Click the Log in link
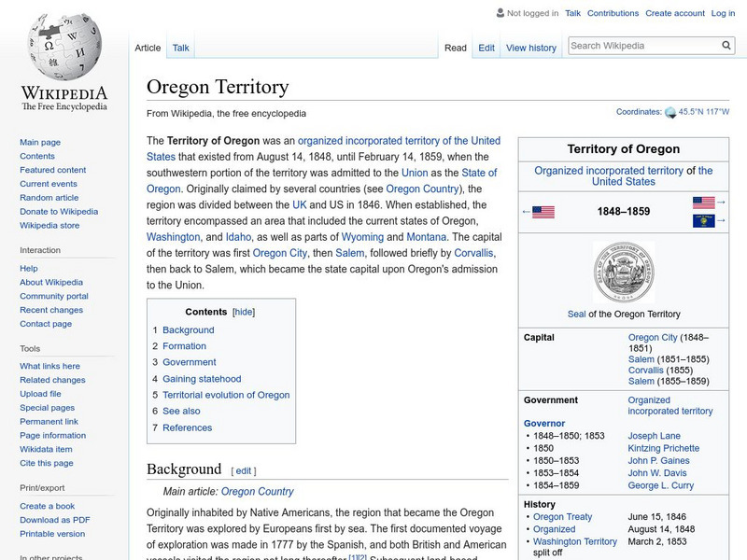Image resolution: width=747 pixels, height=560 pixels. point(723,13)
